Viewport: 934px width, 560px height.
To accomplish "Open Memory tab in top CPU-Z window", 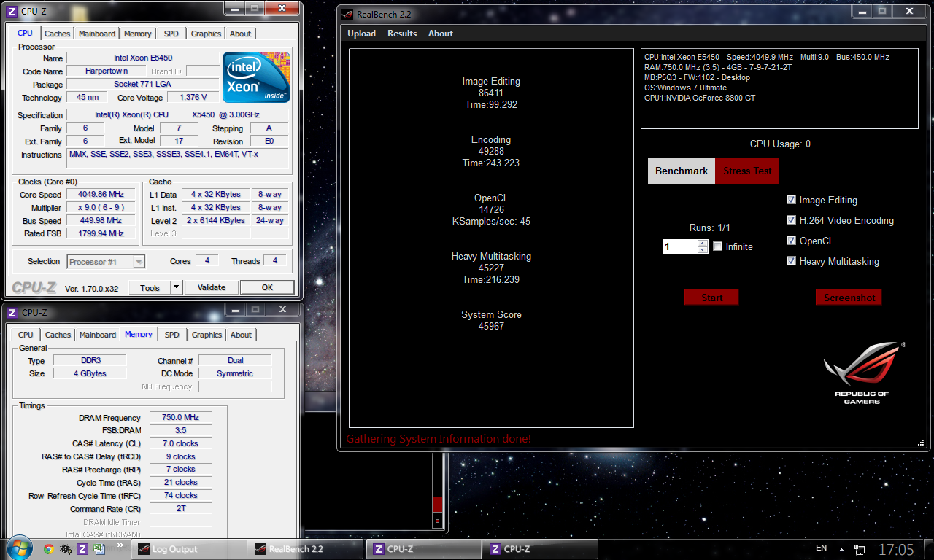I will (x=137, y=34).
